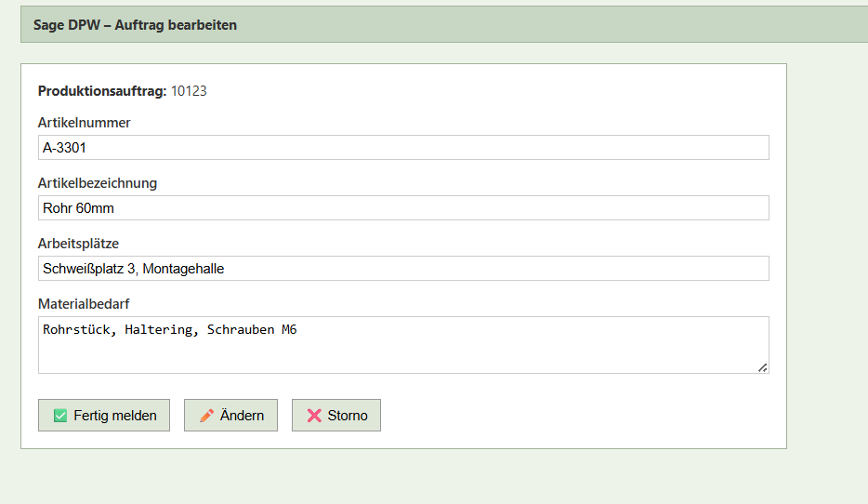Click the red X icon beside Storno
Image resolution: width=868 pixels, height=504 pixels.
click(x=314, y=416)
